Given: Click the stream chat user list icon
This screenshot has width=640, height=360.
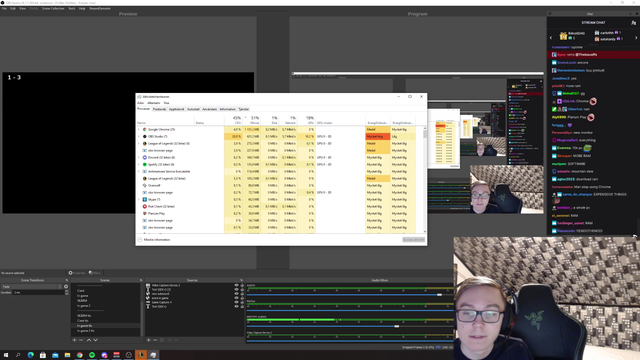Looking at the screenshot, I should click(633, 23).
